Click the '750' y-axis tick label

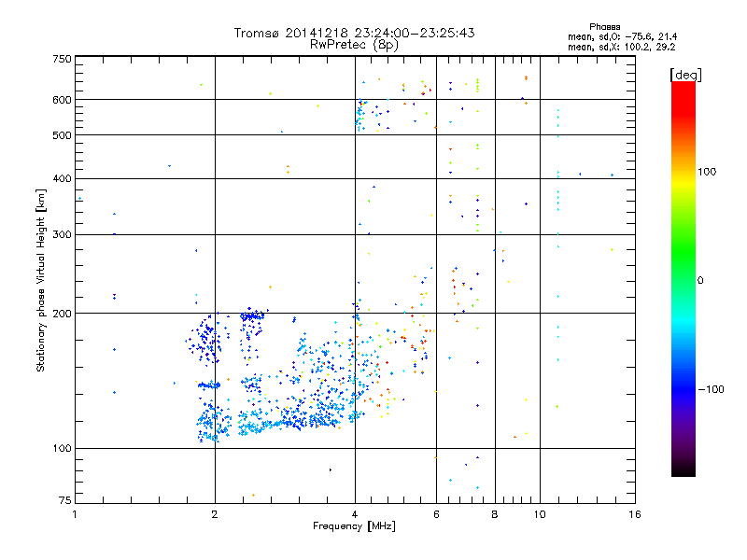[62, 59]
